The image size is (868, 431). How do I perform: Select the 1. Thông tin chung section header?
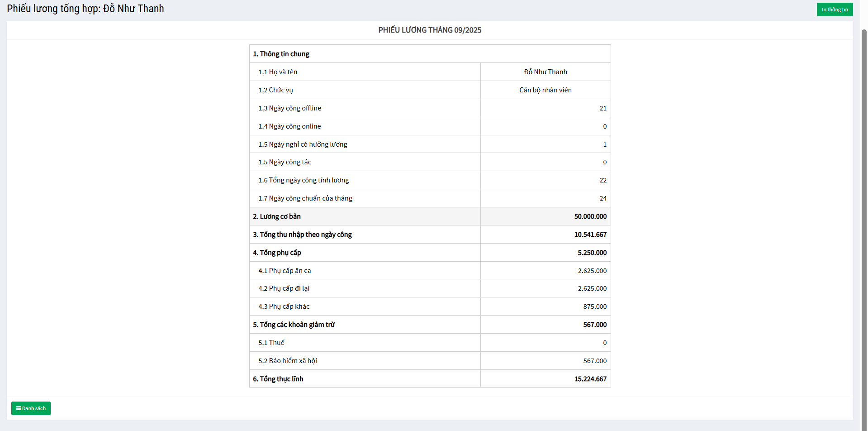click(x=281, y=54)
